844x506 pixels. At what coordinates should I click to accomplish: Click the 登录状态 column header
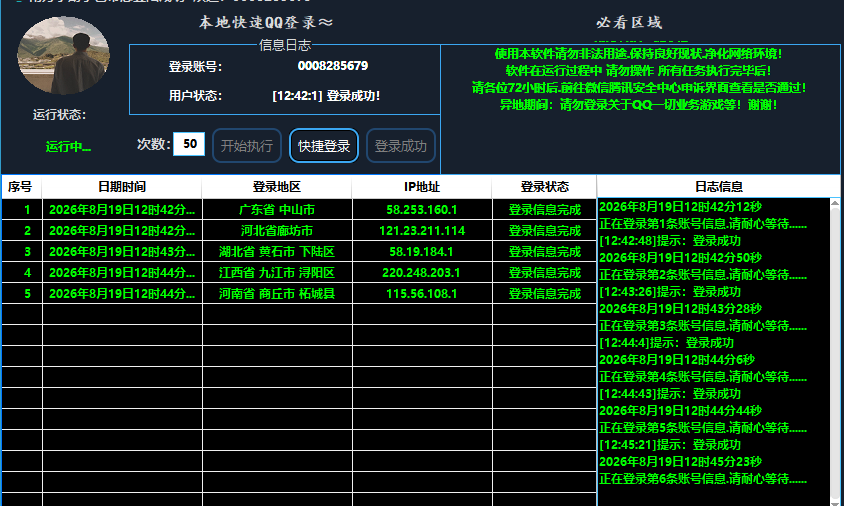[544, 187]
